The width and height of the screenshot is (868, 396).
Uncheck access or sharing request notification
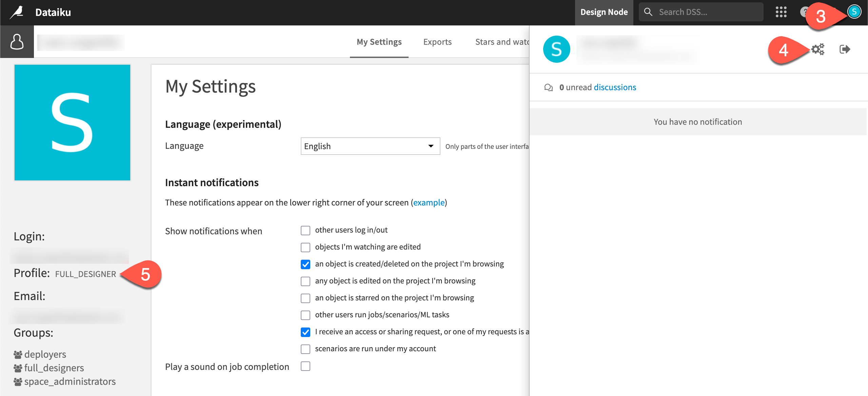tap(305, 332)
